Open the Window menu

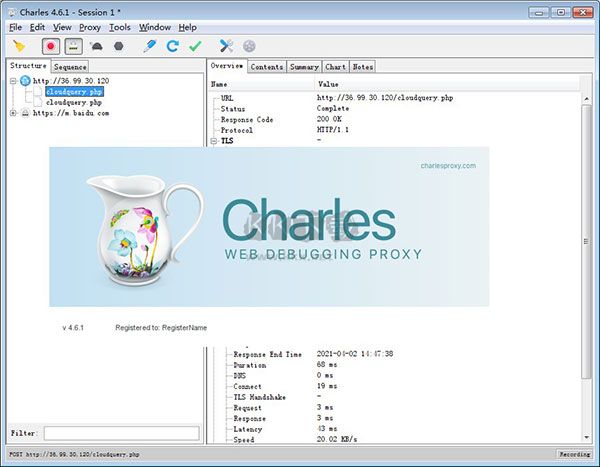point(155,28)
